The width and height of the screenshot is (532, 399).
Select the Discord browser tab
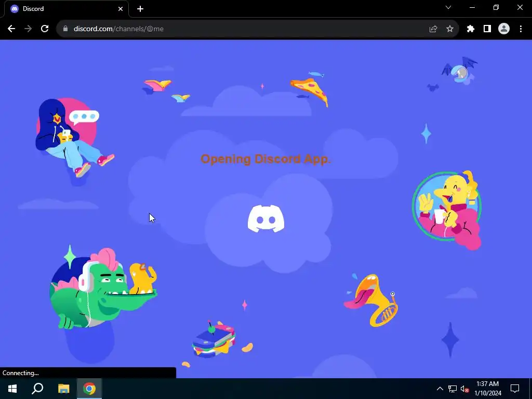coord(66,9)
